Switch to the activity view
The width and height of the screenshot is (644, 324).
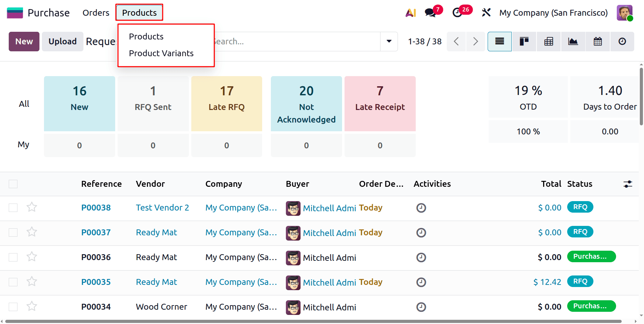click(x=622, y=41)
